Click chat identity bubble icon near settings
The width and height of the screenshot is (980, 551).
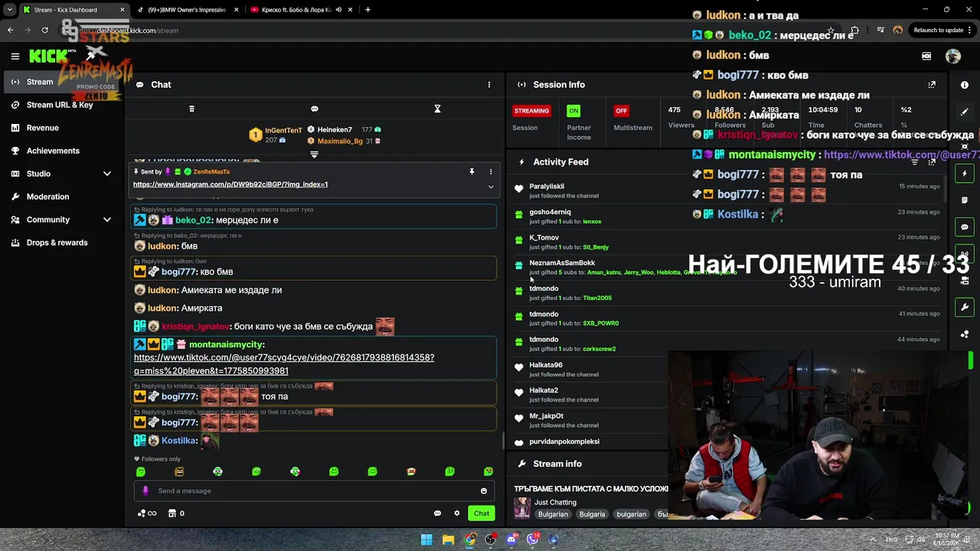[437, 514]
